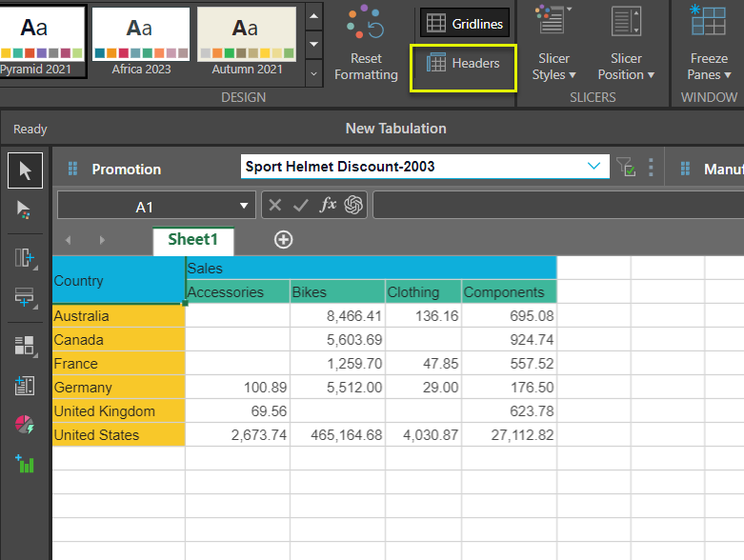Click the Promotion slicer filter icon
The image size is (744, 560).
pyautogui.click(x=626, y=168)
